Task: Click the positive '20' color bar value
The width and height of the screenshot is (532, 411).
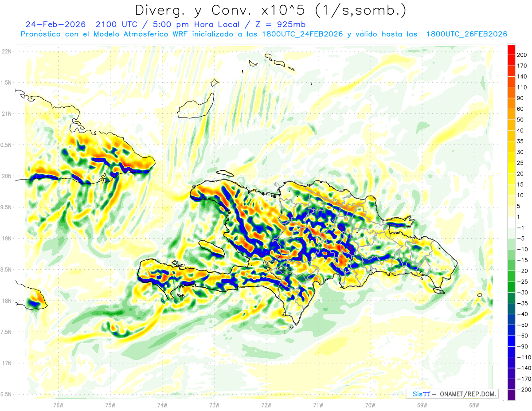Action: point(520,174)
